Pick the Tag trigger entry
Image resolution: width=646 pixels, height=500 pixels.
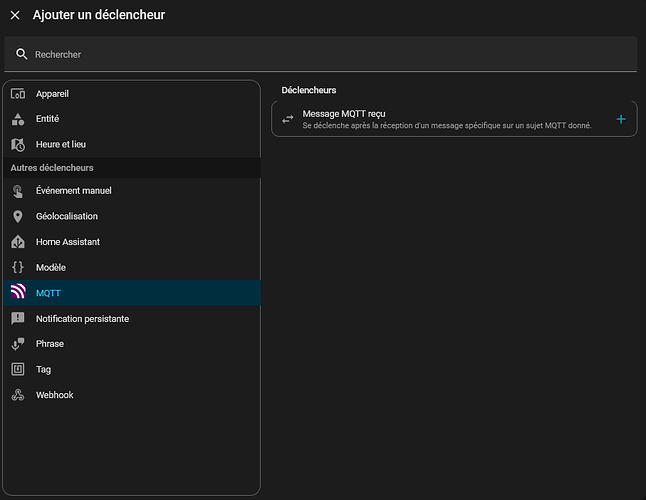pos(43,369)
